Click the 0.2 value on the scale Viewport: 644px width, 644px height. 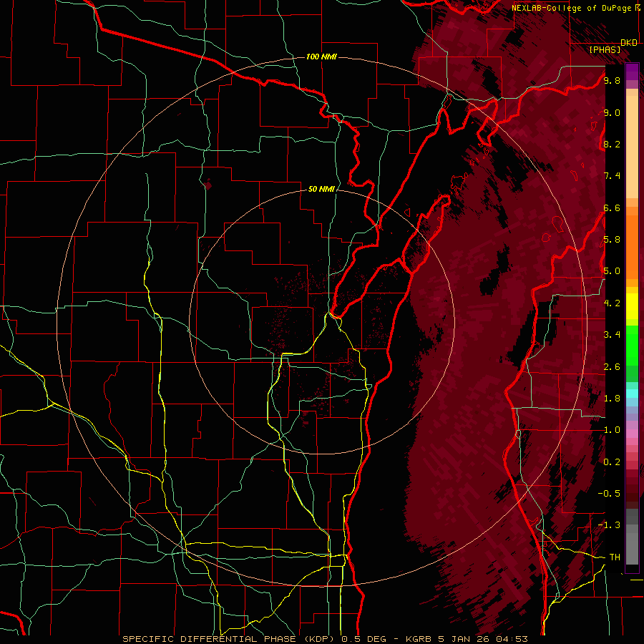pos(612,462)
